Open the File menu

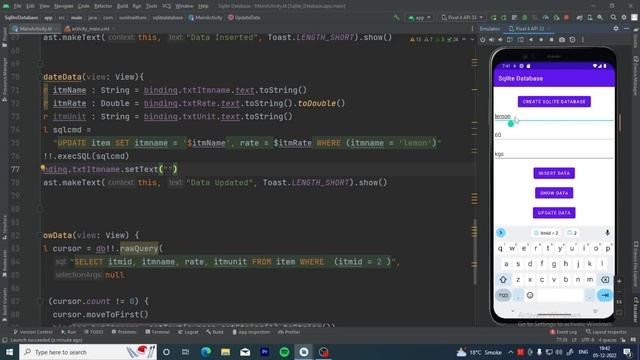[17, 6]
